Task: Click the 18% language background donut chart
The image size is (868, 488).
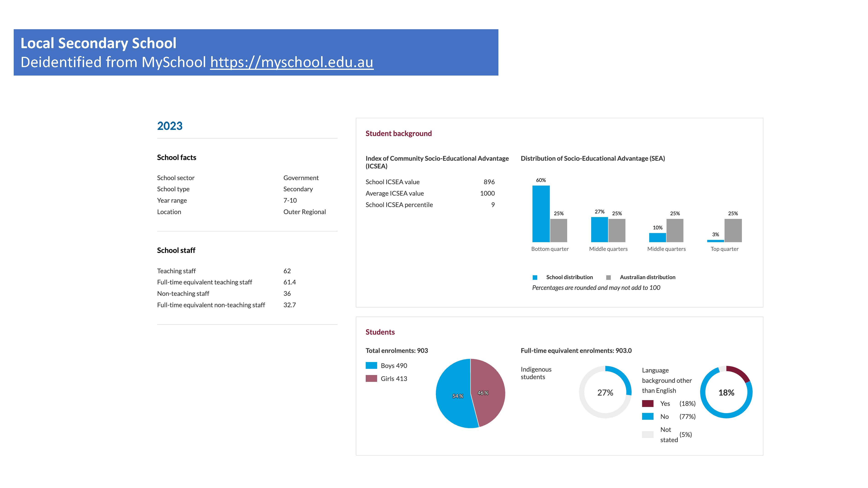Action: click(x=726, y=392)
